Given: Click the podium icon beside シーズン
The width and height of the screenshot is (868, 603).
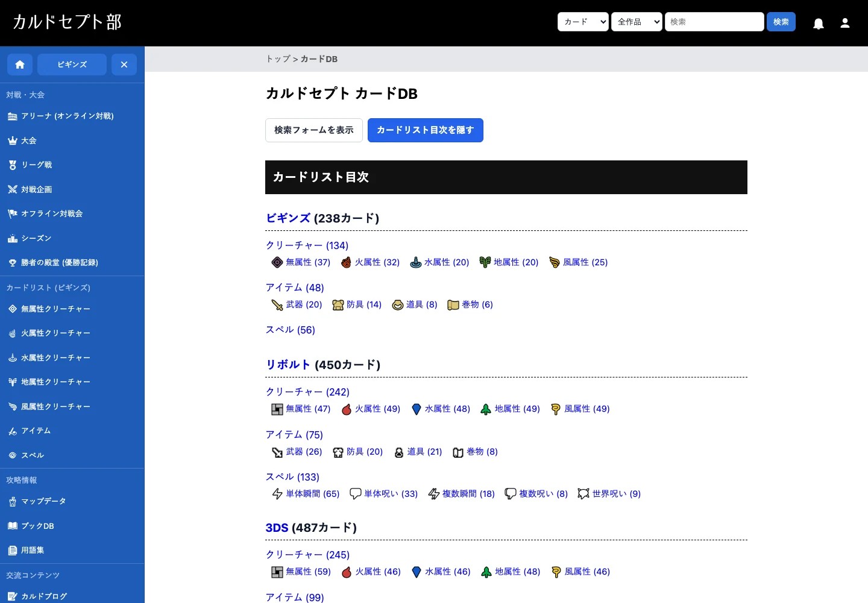Looking at the screenshot, I should 13,238.
